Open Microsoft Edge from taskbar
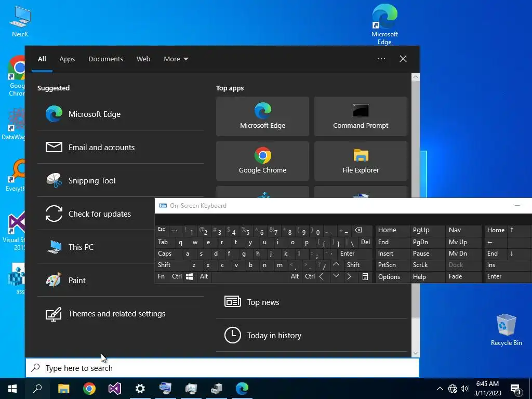Viewport: 532px width, 399px height. pos(242,389)
